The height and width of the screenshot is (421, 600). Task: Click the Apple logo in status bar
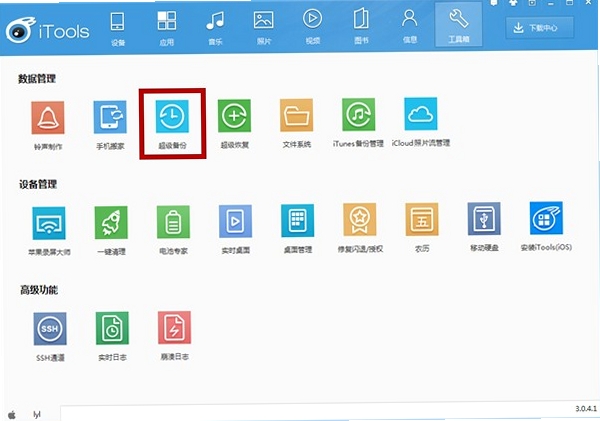coord(12,415)
